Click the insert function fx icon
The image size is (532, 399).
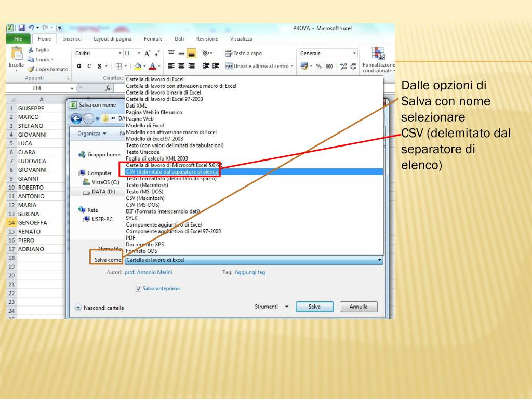108,88
